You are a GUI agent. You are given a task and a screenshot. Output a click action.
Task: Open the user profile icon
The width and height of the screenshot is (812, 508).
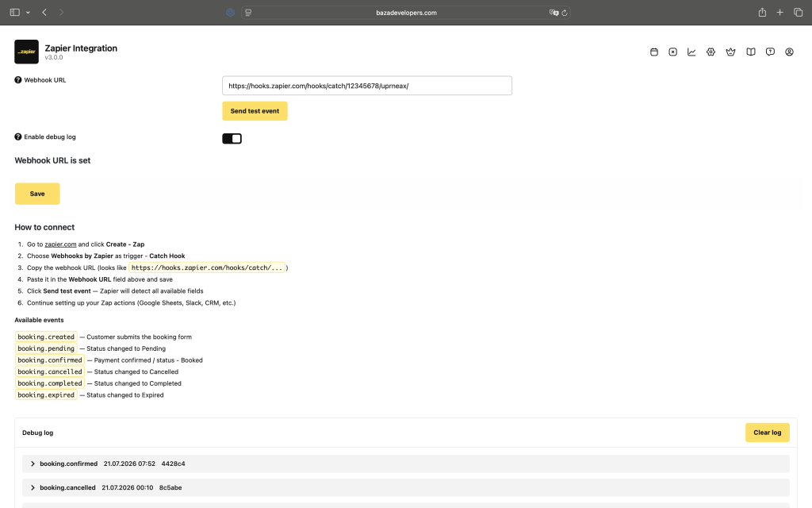tap(789, 52)
